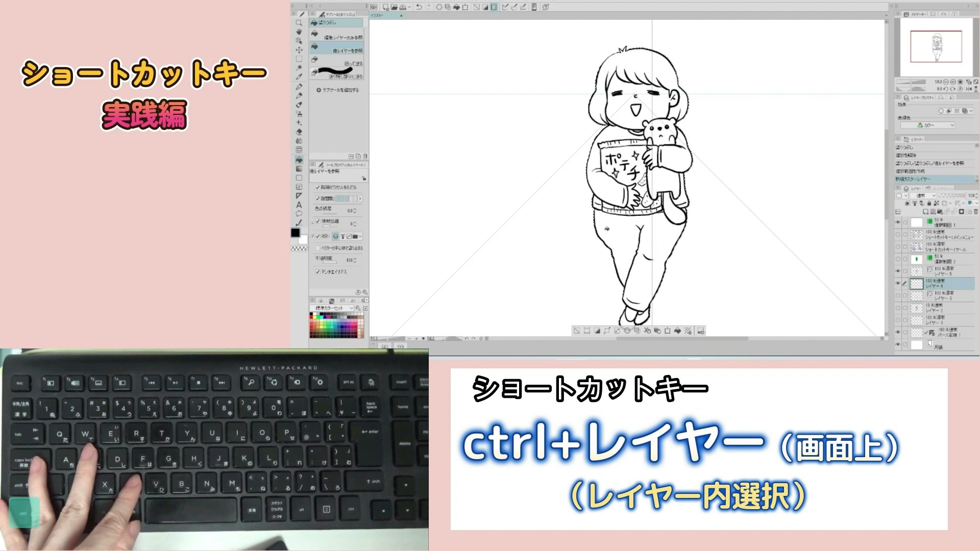
Task: Switch to レイヤープロパティ tab
Action: click(919, 97)
